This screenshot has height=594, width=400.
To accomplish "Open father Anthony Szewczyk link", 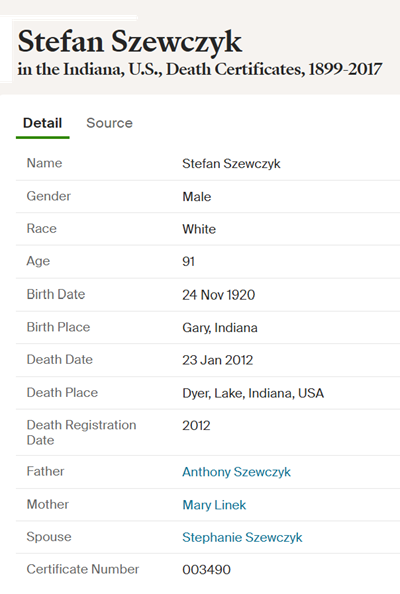I will (236, 472).
